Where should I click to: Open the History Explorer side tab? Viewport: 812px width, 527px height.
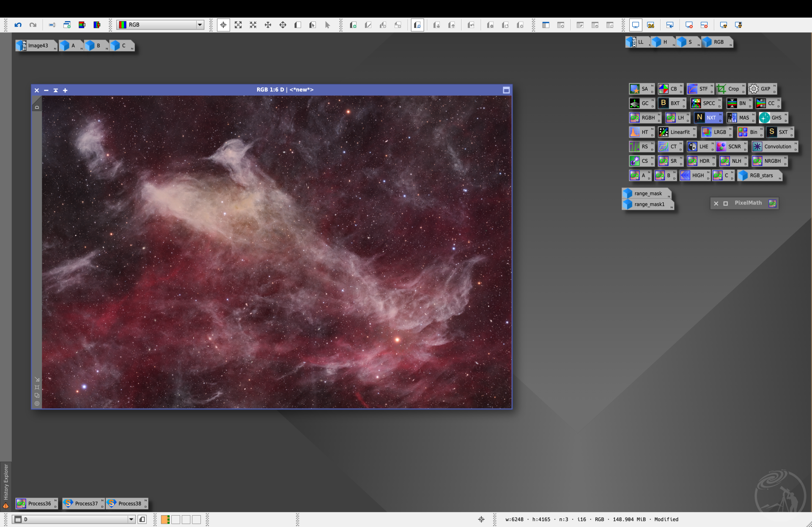(6, 486)
